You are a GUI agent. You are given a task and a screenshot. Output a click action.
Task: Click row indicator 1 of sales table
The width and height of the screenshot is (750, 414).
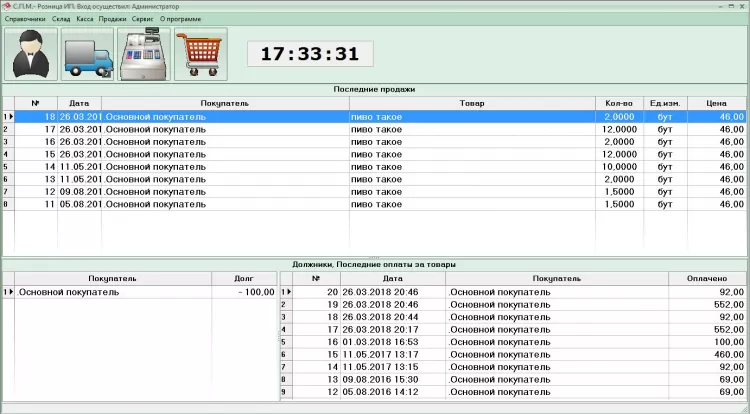tap(8, 117)
